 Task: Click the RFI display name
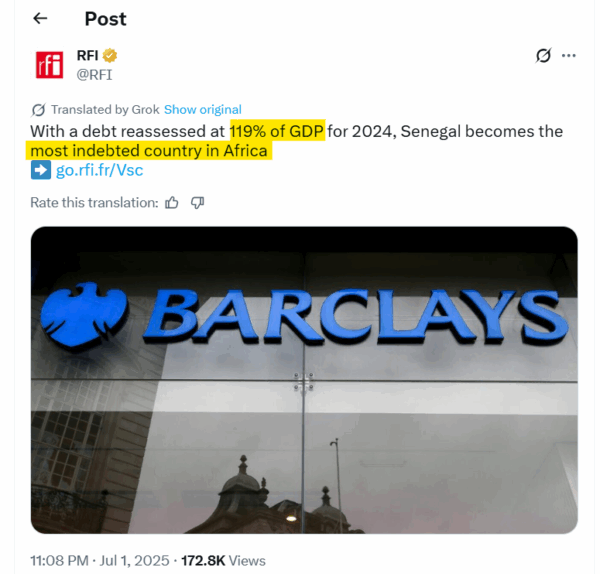88,55
